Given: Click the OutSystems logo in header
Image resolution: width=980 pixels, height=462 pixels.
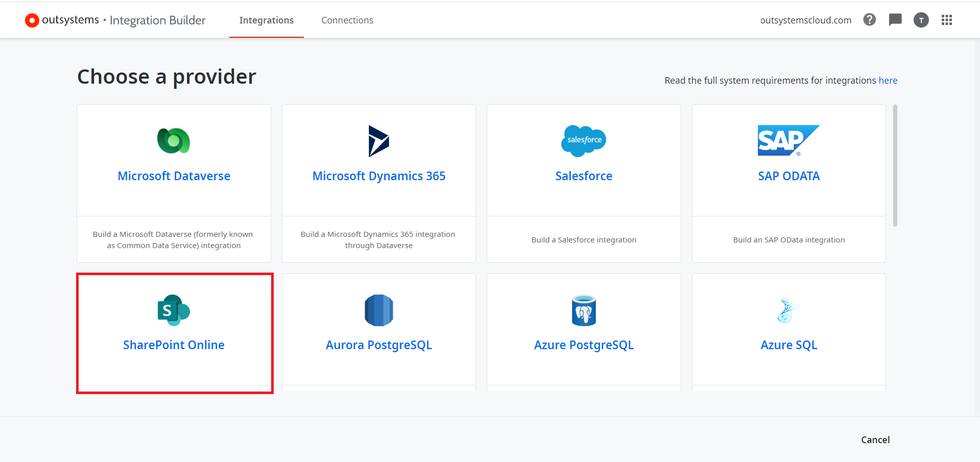Looking at the screenshot, I should (x=62, y=20).
